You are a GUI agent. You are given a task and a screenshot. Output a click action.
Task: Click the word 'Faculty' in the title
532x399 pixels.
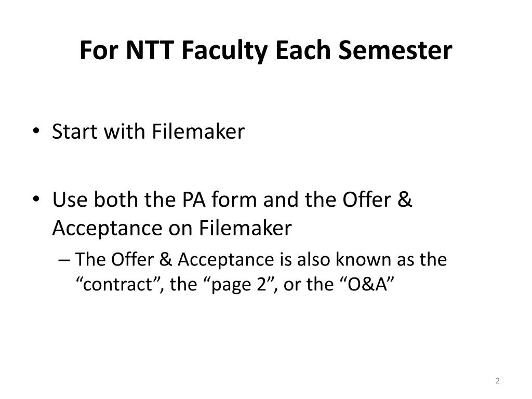point(224,51)
